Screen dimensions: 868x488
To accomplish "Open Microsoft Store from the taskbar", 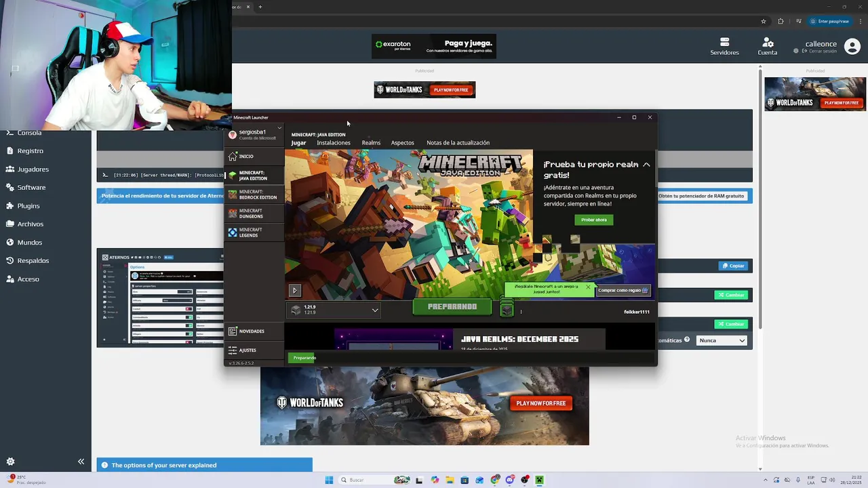I will click(x=465, y=480).
